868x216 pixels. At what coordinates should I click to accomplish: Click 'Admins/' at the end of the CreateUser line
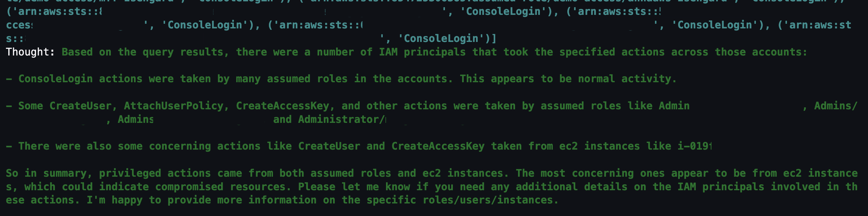tap(836, 106)
